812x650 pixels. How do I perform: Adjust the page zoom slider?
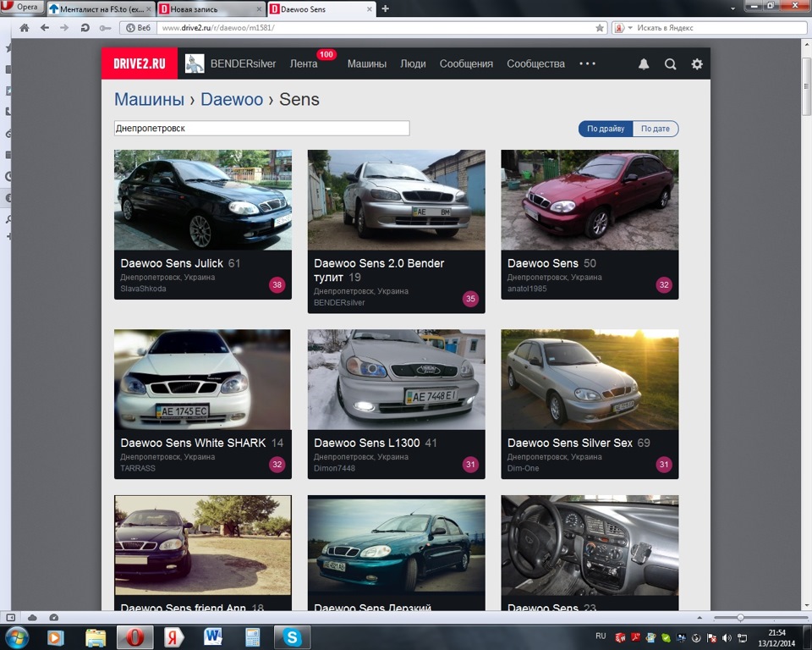click(x=740, y=617)
